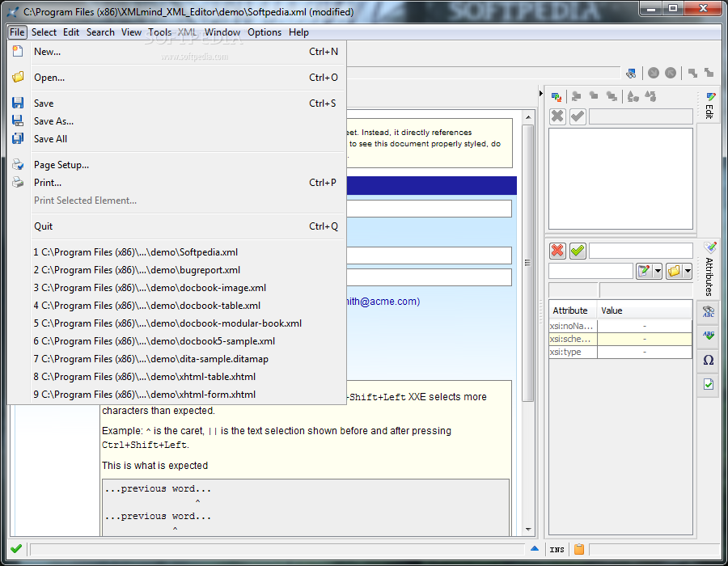Open the spell check ABC icon

tap(709, 336)
